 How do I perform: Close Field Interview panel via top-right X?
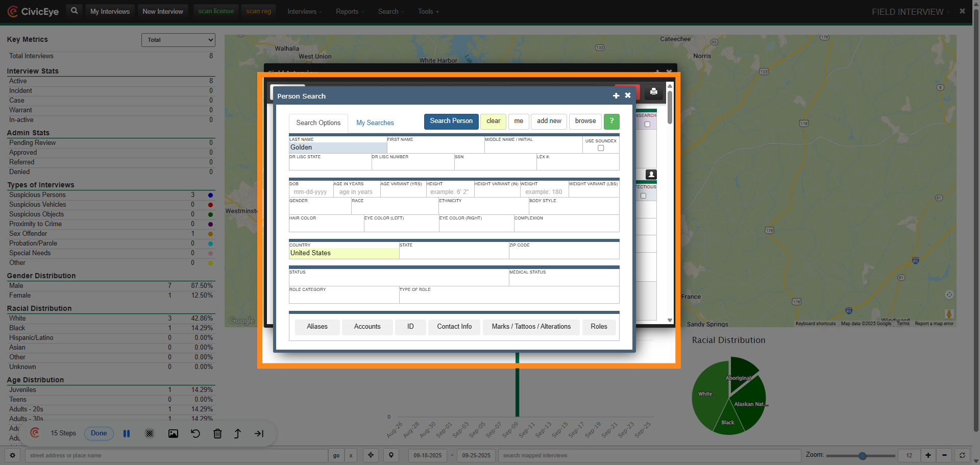[x=963, y=11]
